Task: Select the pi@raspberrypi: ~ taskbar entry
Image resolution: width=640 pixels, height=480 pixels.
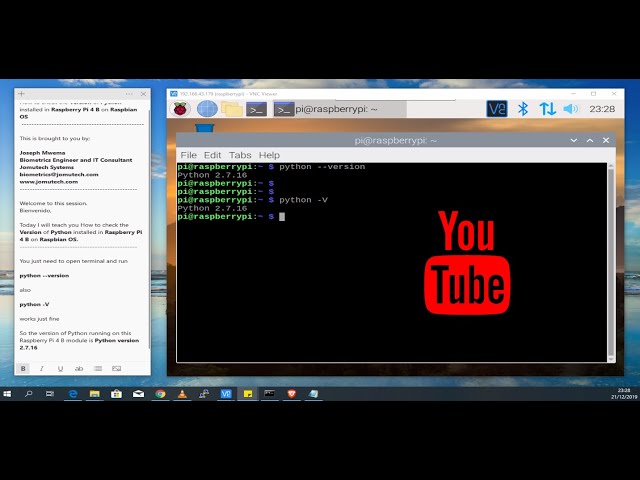Action: (x=340, y=109)
